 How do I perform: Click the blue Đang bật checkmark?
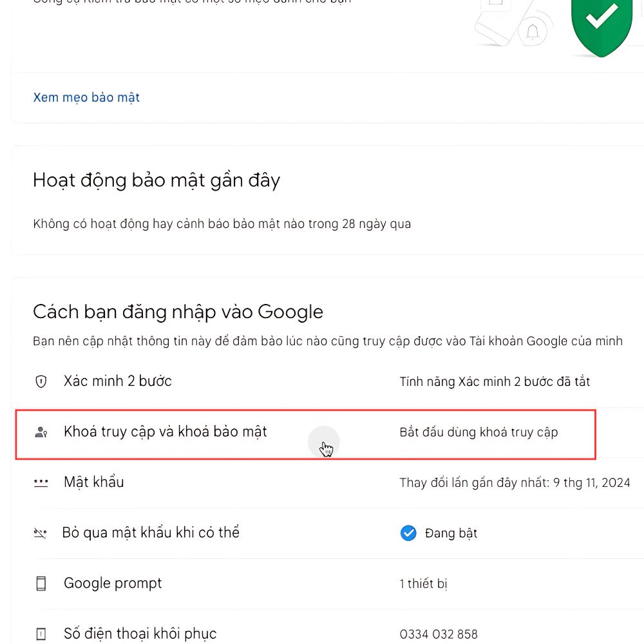(408, 533)
